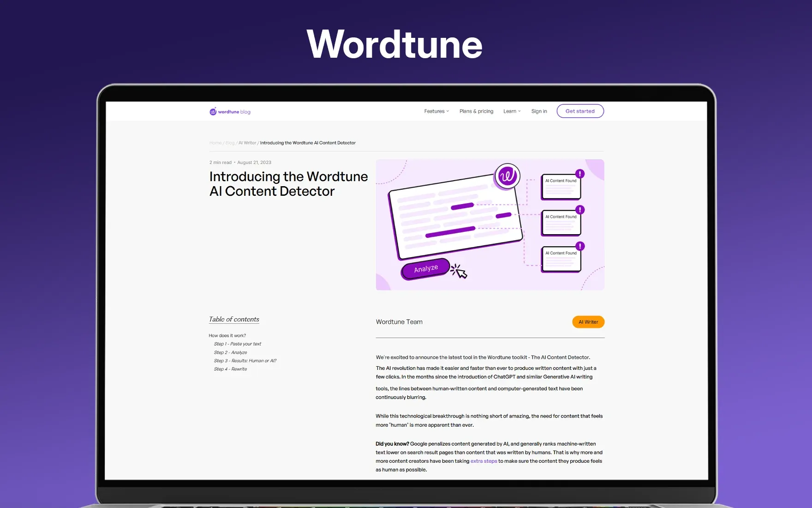
Task: Open the AI Writer breadcrumb
Action: pyautogui.click(x=247, y=143)
